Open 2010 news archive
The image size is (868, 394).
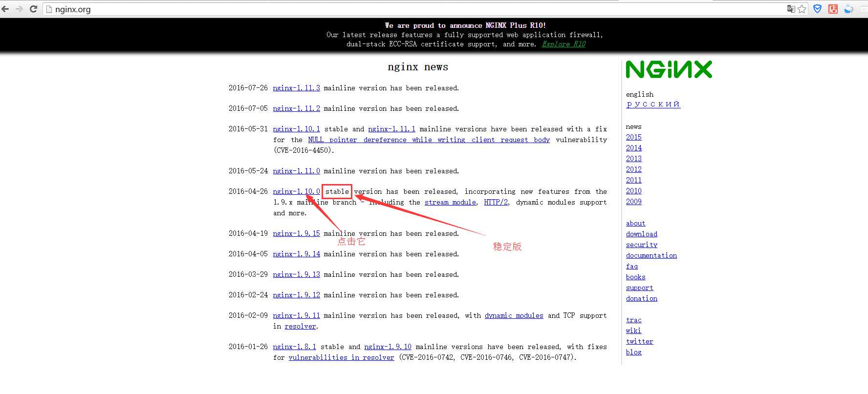tap(633, 191)
